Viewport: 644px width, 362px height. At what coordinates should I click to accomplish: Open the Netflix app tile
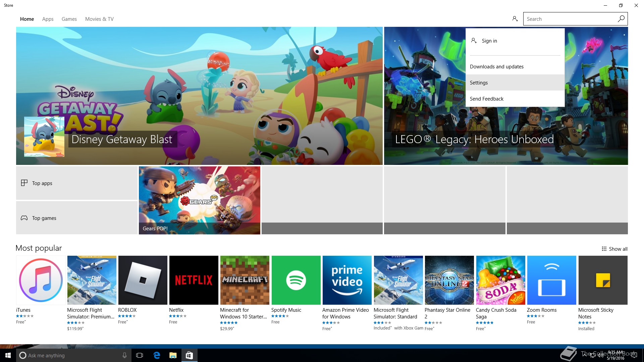(x=194, y=280)
